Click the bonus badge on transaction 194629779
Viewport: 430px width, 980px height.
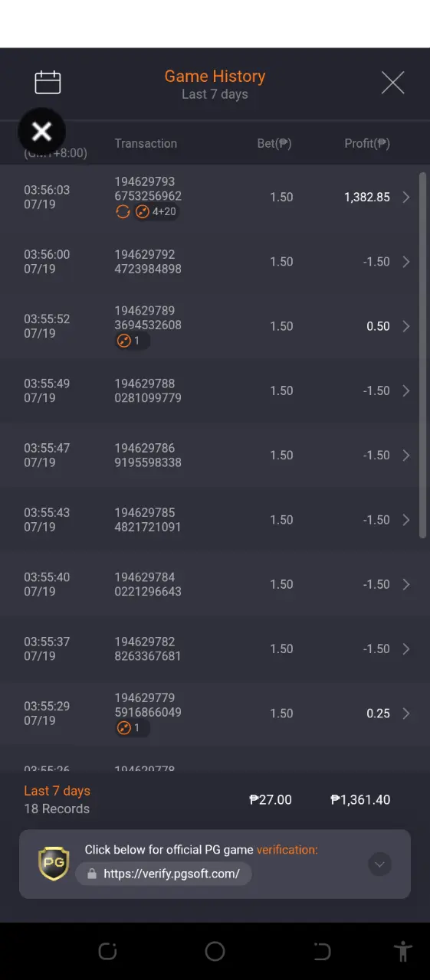[133, 728]
